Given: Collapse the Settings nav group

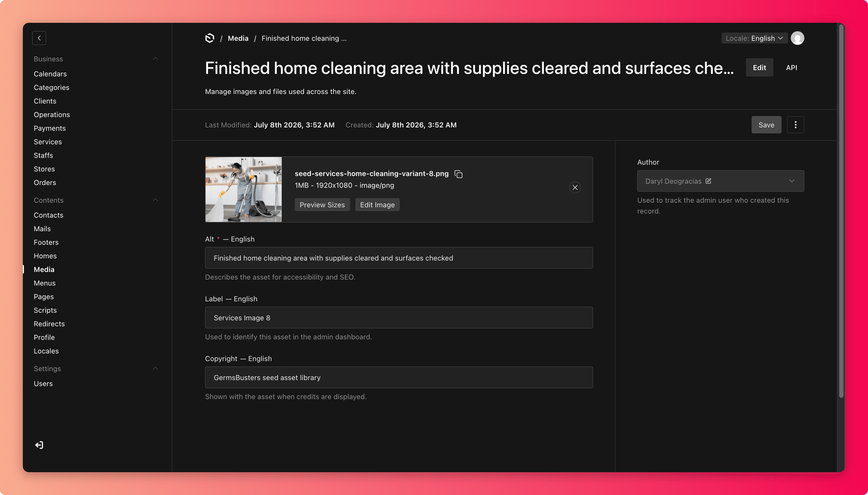Looking at the screenshot, I should point(156,368).
